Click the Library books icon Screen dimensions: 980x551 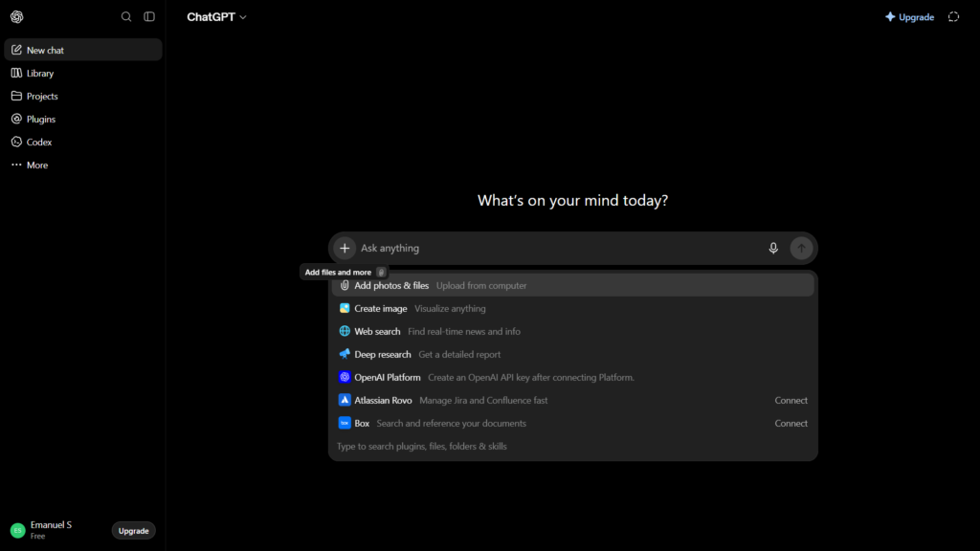point(17,73)
